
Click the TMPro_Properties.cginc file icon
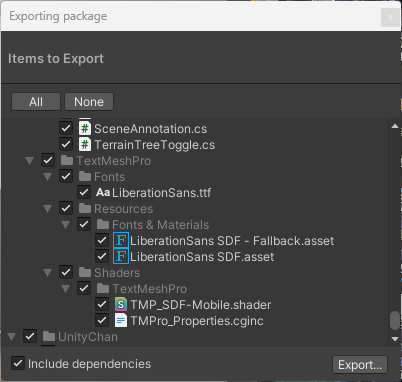pyautogui.click(x=121, y=321)
